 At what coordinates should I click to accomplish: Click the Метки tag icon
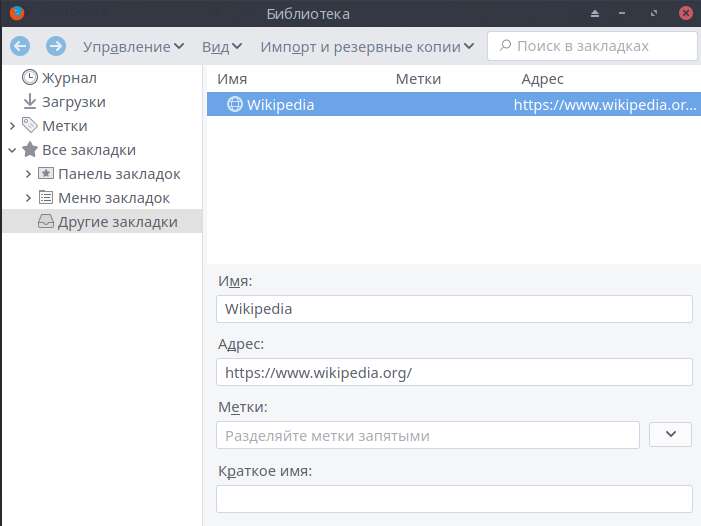[x=30, y=126]
